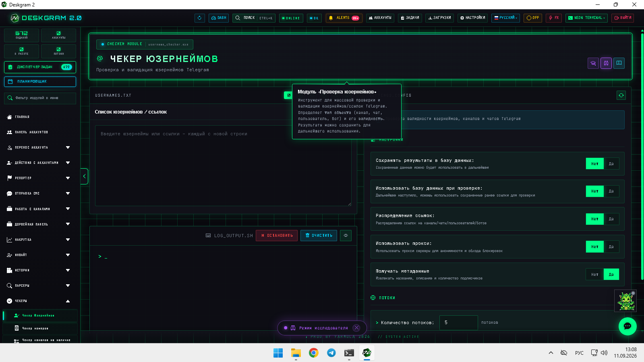
Task: Toggle the OFF switch in the top bar
Action: point(533,18)
